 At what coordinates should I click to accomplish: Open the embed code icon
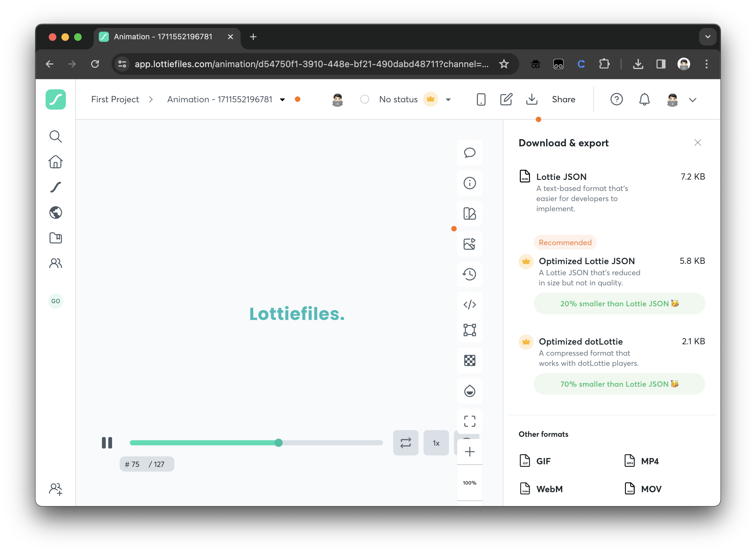(x=470, y=305)
